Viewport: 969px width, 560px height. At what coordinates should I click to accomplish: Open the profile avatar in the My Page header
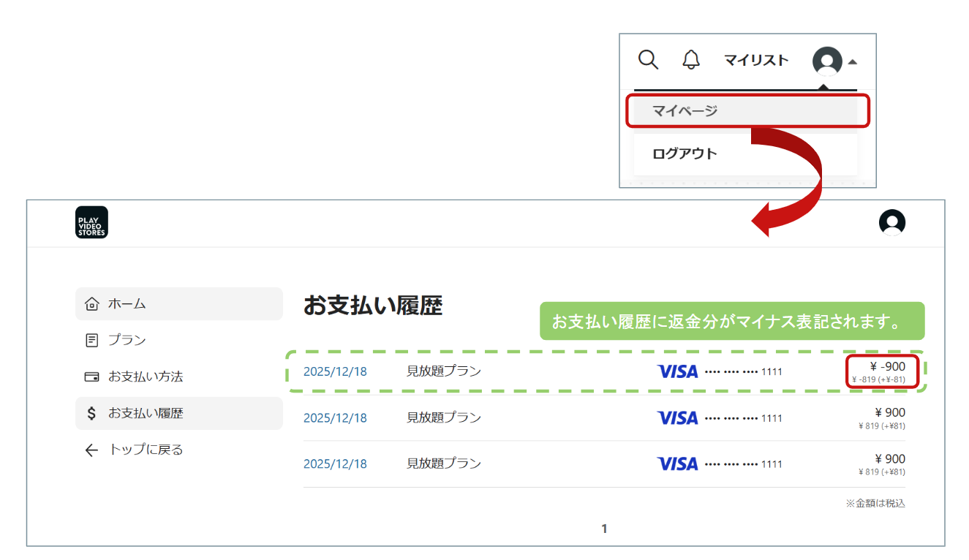click(891, 223)
